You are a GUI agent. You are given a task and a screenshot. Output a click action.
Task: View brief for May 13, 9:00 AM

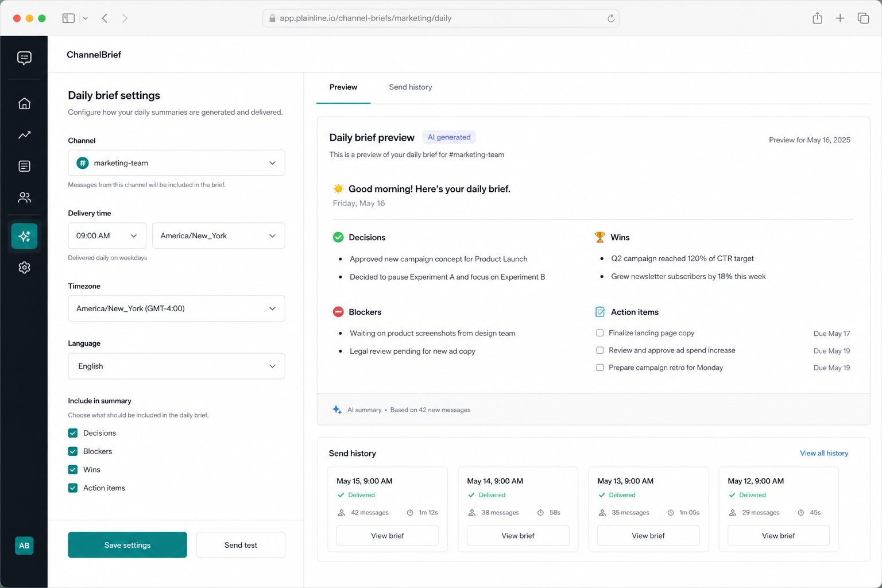click(648, 536)
